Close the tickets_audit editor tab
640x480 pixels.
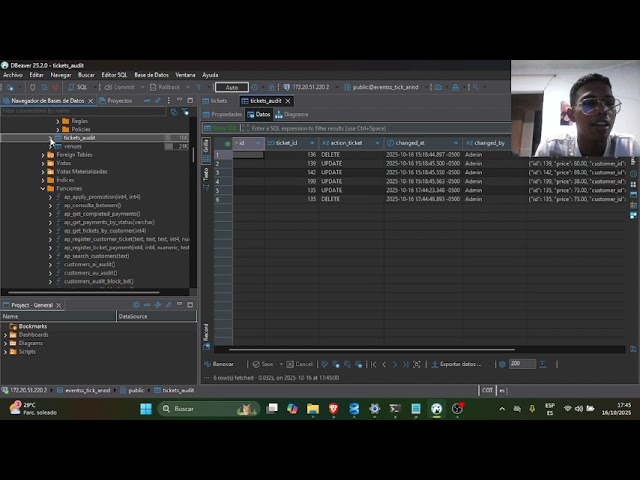click(x=288, y=101)
